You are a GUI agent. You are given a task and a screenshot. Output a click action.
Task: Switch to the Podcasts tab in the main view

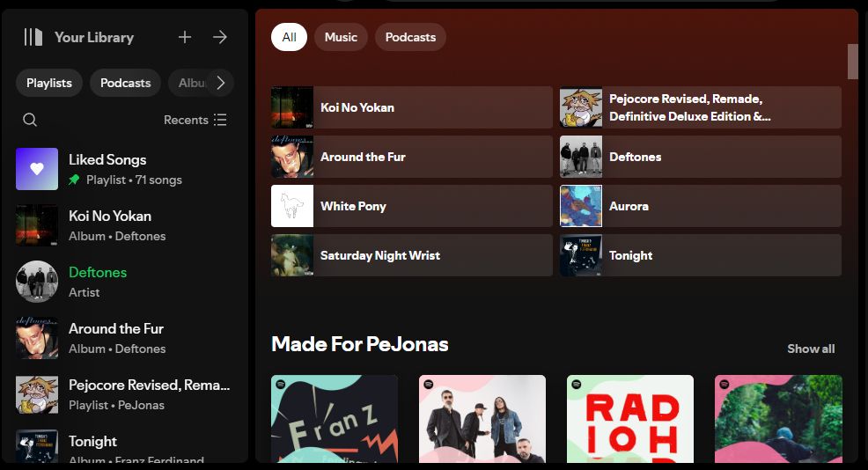pyautogui.click(x=411, y=37)
